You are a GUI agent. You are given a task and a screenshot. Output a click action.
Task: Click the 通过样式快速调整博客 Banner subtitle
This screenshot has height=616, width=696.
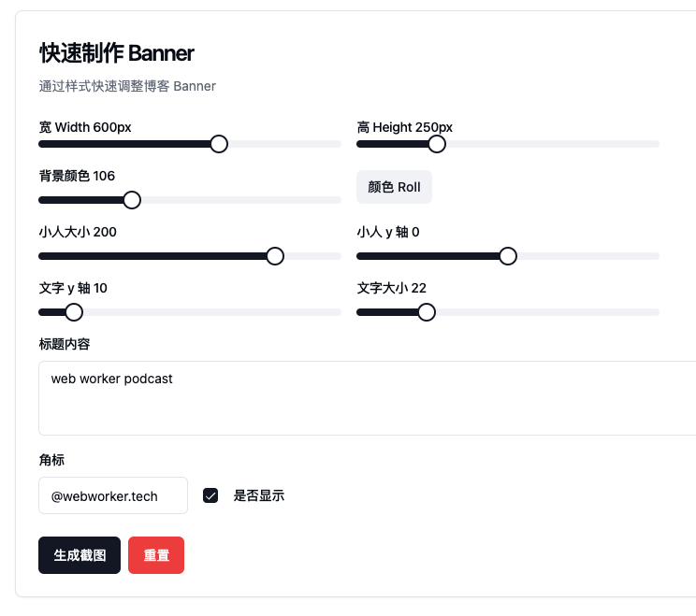pyautogui.click(x=127, y=86)
